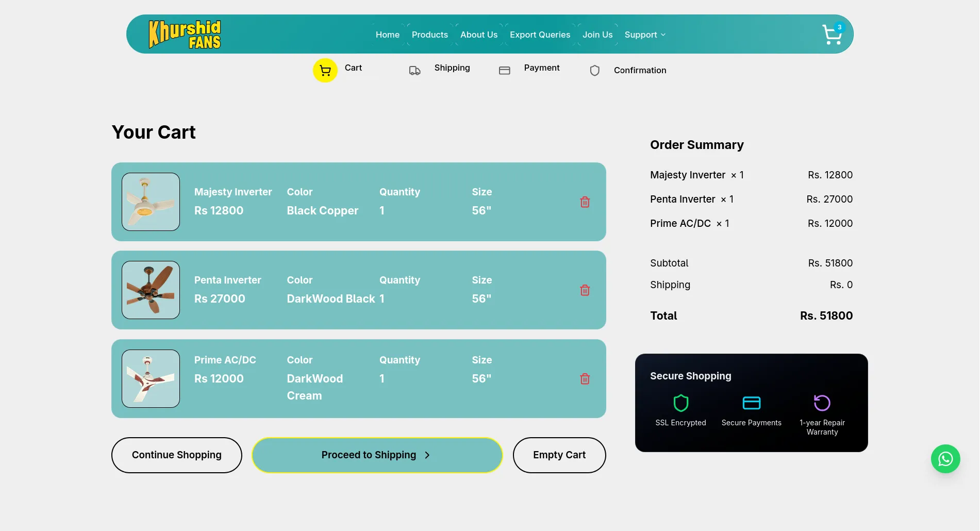Click the Rs. 0 Shipping amount

coord(841,285)
